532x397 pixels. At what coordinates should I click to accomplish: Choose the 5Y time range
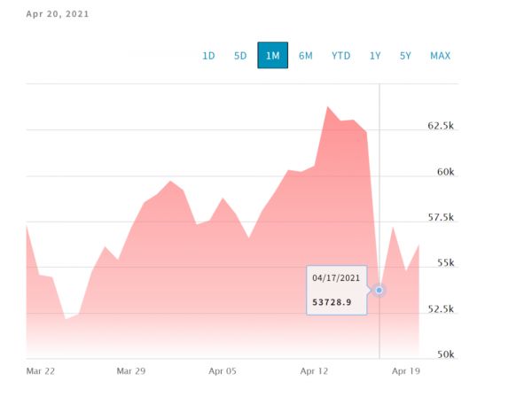(x=405, y=56)
